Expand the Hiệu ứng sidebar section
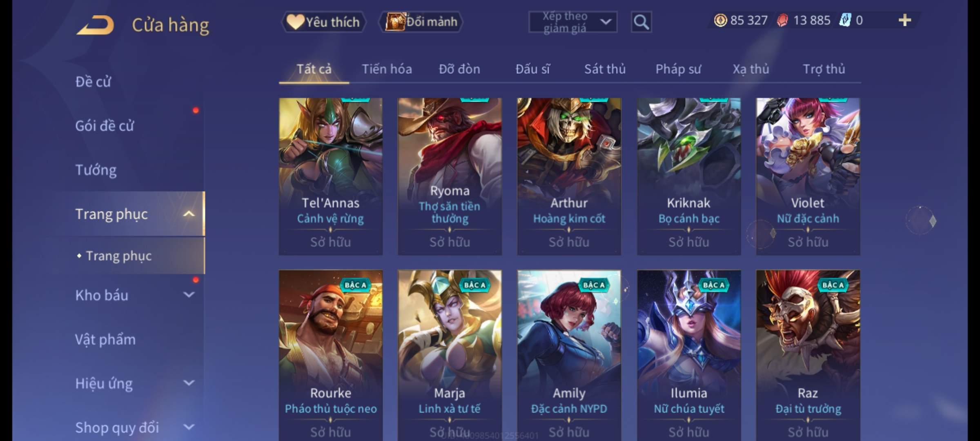 (189, 383)
